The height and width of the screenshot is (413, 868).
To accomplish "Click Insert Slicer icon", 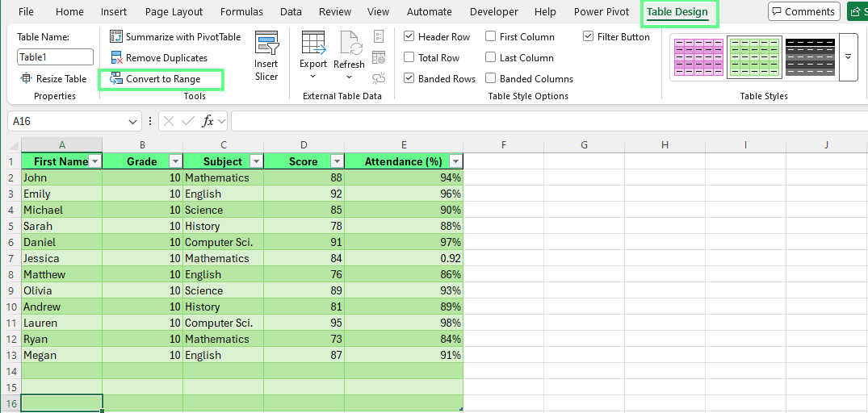I will 266,43.
